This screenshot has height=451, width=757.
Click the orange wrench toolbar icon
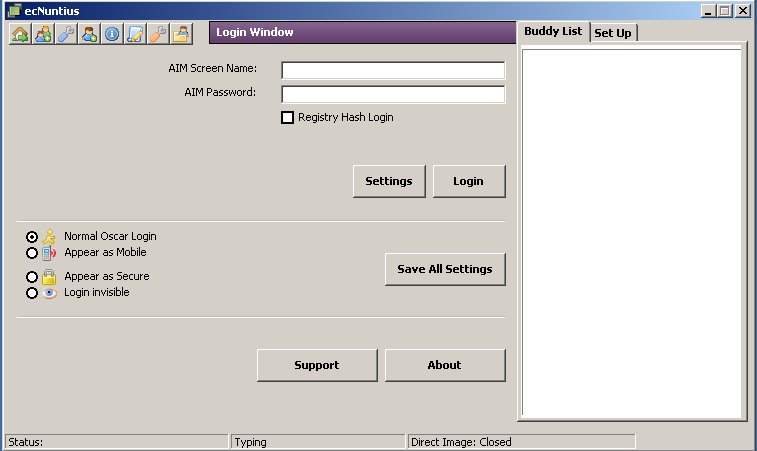coord(158,34)
